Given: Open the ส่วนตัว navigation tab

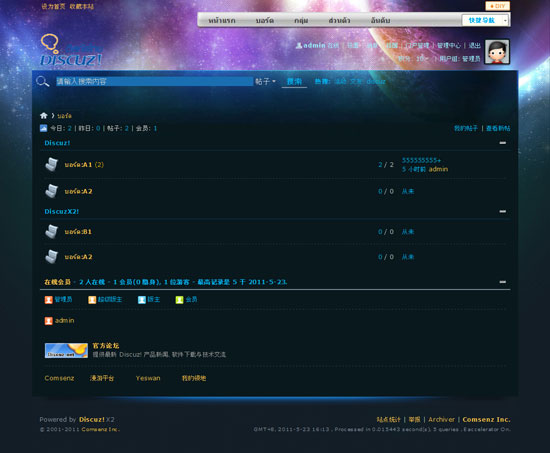Looking at the screenshot, I should (339, 20).
